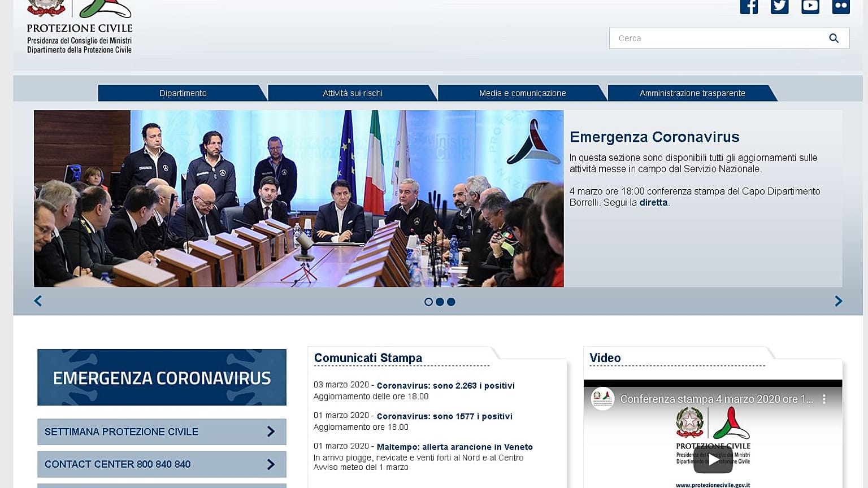Select the first carousel dot indicator

(x=428, y=302)
